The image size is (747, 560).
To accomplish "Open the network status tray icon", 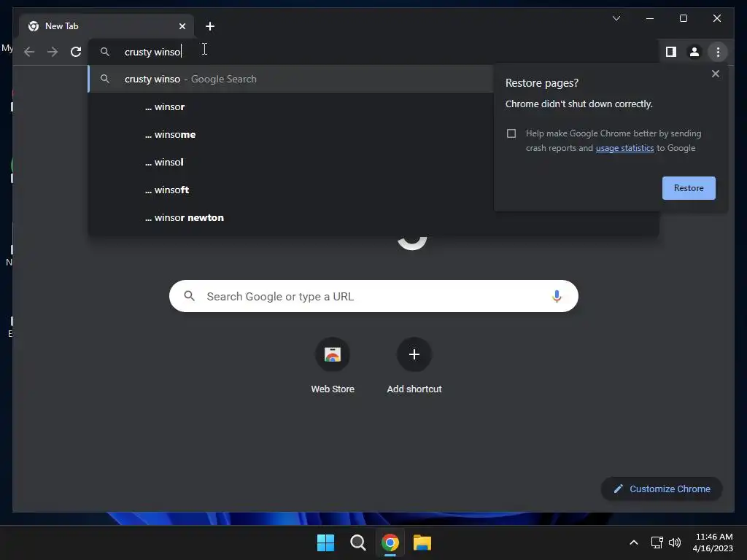I will pyautogui.click(x=657, y=542).
